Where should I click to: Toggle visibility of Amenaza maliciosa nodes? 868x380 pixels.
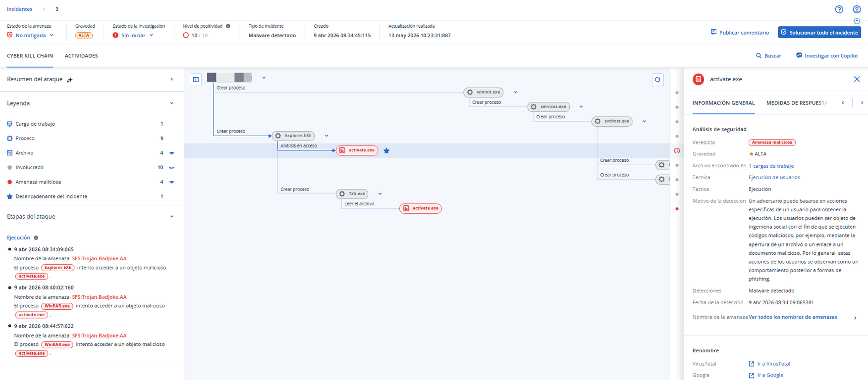point(172,182)
